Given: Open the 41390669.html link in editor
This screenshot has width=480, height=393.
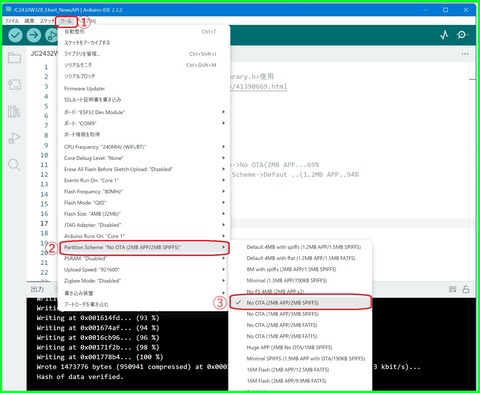Looking at the screenshot, I should click(x=258, y=86).
